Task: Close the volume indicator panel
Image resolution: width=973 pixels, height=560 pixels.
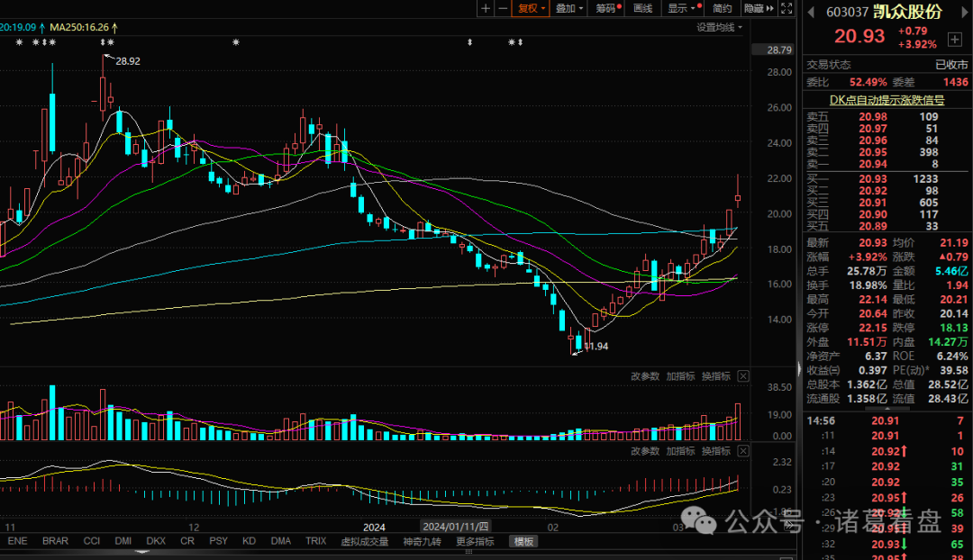Action: tap(742, 376)
